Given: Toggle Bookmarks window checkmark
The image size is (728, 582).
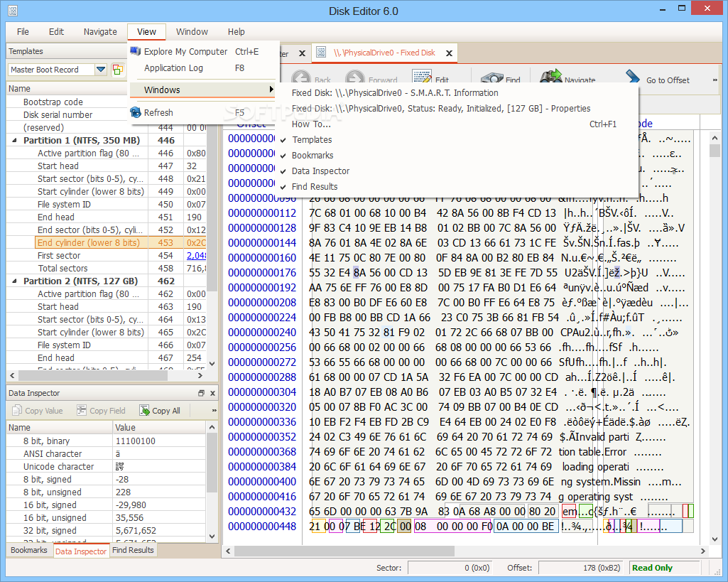Looking at the screenshot, I should coord(283,156).
